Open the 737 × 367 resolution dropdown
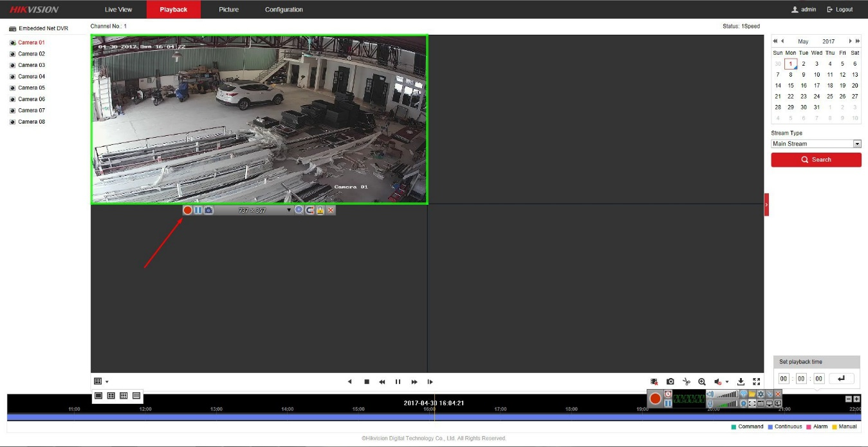The width and height of the screenshot is (868, 447). (x=289, y=210)
